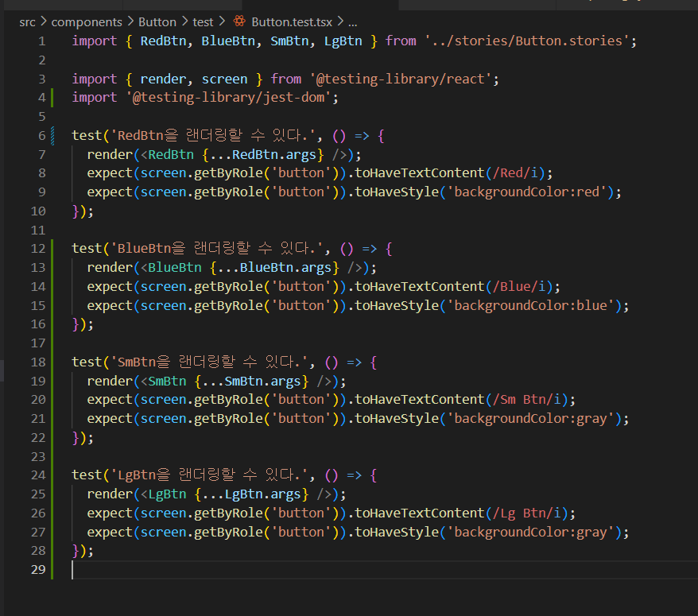Click 'RedBtn' in the import statement
This screenshot has width=698, height=616.
(x=164, y=41)
